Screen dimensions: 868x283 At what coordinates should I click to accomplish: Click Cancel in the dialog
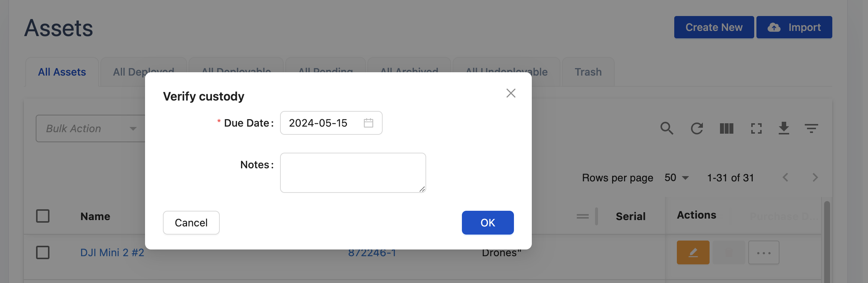click(191, 223)
